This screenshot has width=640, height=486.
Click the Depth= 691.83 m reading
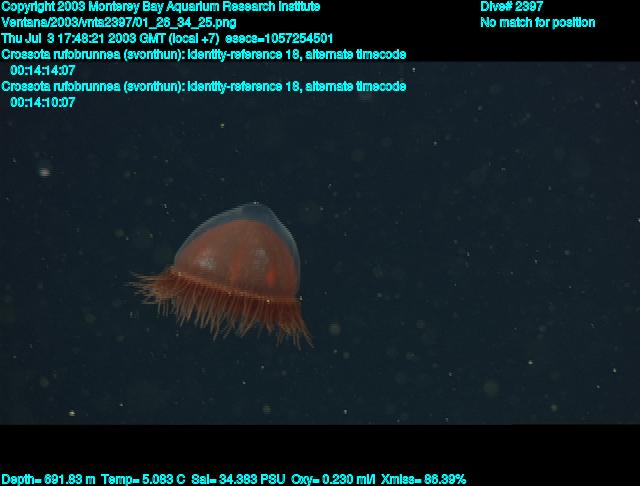point(49,479)
